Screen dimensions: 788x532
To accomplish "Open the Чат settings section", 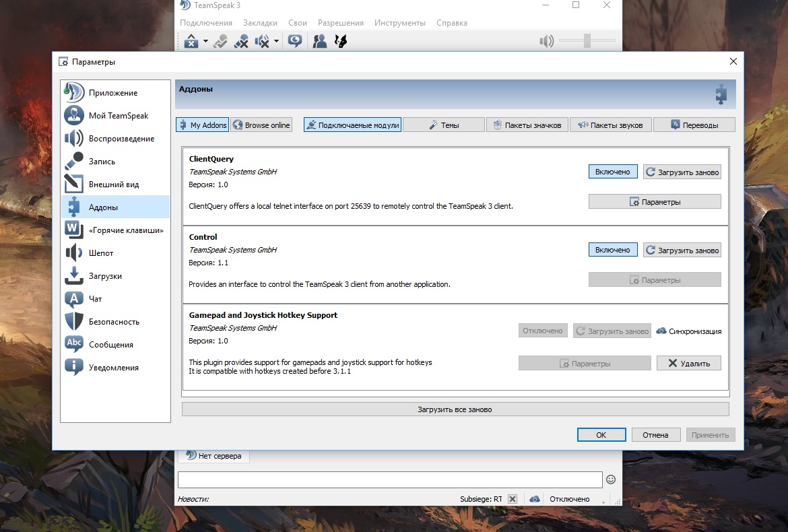I will (115, 299).
